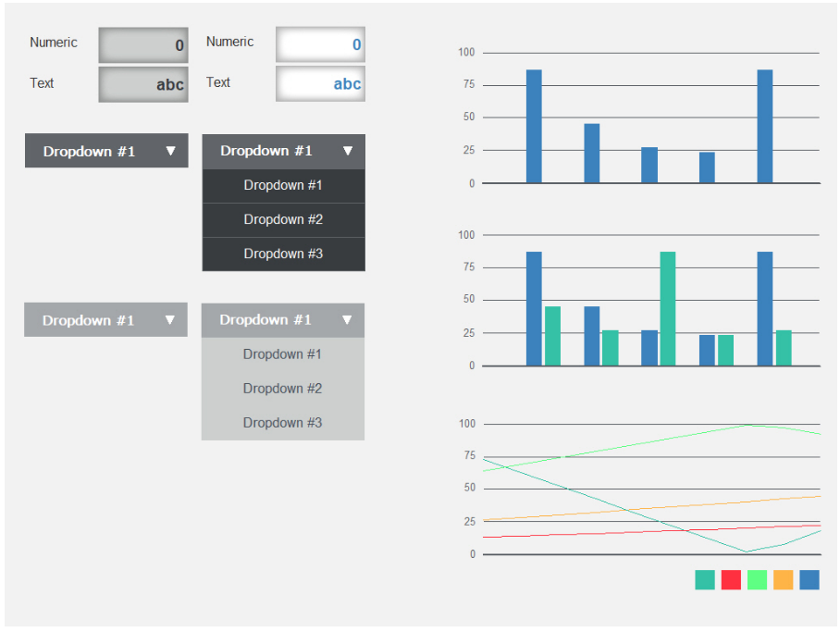Image resolution: width=840 pixels, height=632 pixels.
Task: Click the gray Text field showing abc
Action: (142, 84)
